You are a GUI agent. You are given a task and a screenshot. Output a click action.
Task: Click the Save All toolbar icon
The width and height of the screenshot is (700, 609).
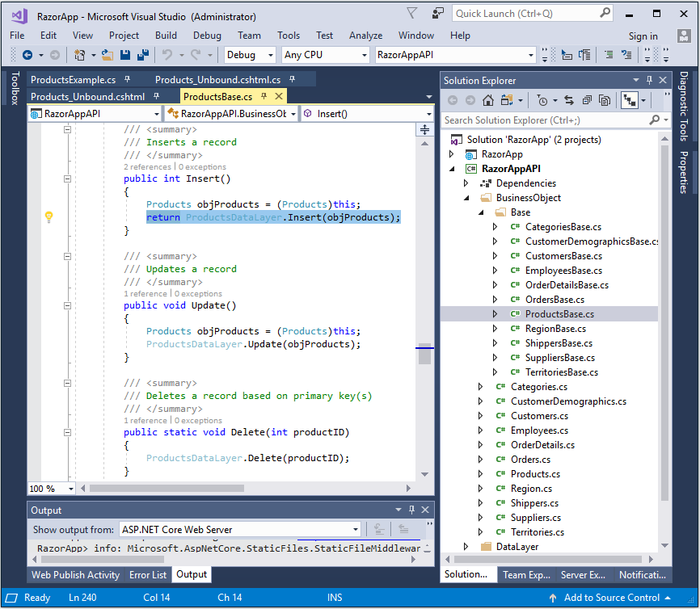[x=143, y=55]
